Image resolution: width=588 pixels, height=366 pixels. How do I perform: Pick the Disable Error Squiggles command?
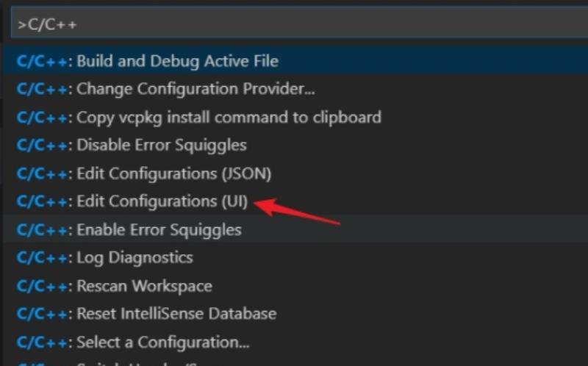295,145
